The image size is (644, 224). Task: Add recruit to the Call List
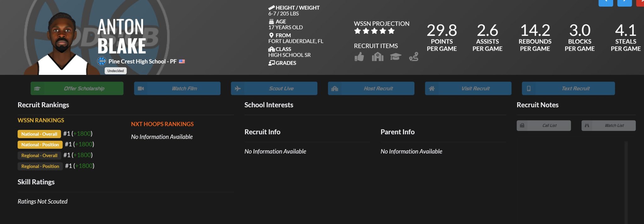click(x=544, y=126)
